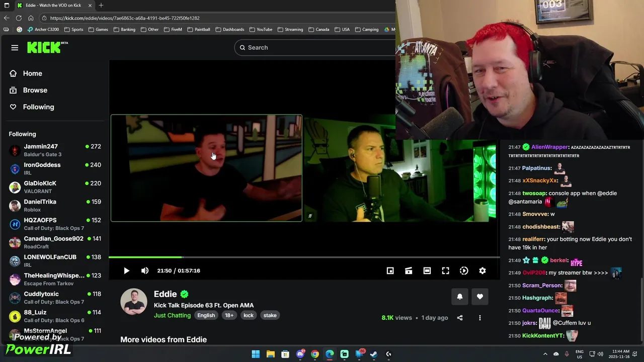This screenshot has width=644, height=362.
Task: Open Eddie's profile avatar
Action: pos(134,302)
